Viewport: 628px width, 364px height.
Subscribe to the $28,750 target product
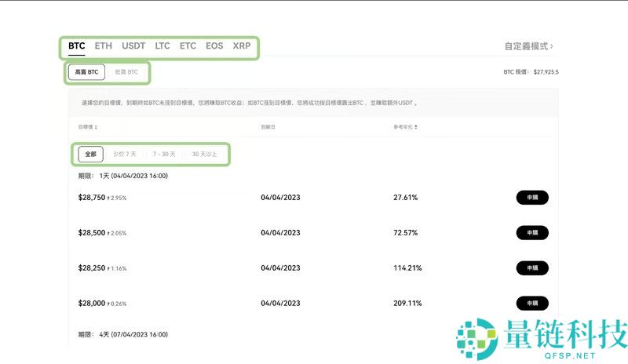532,198
